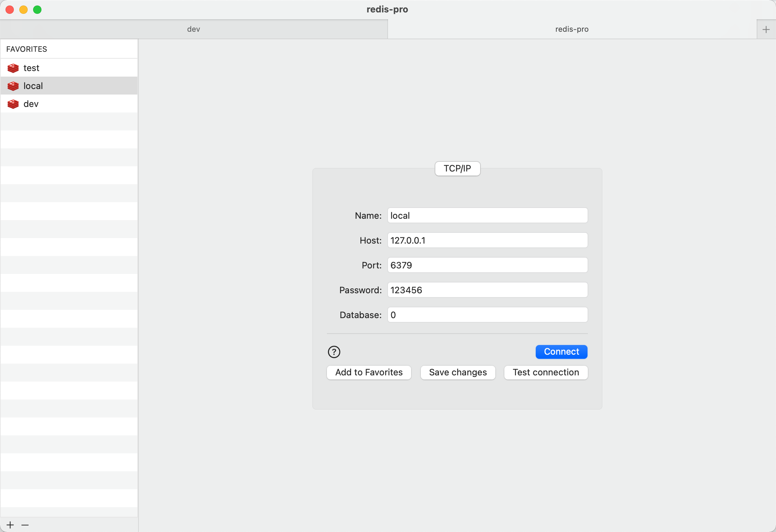Remove favorite using minus icon
The image size is (776, 532).
pyautogui.click(x=25, y=525)
